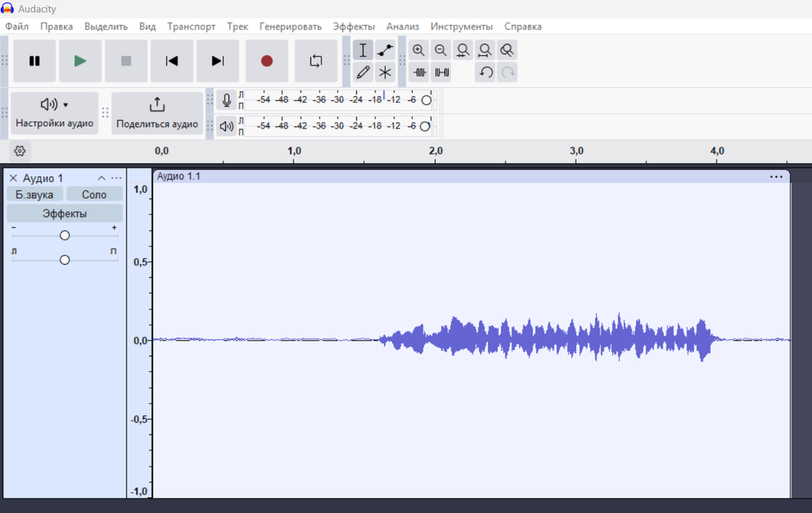Click the Zoom Out magnifier
812x513 pixels.
[441, 50]
